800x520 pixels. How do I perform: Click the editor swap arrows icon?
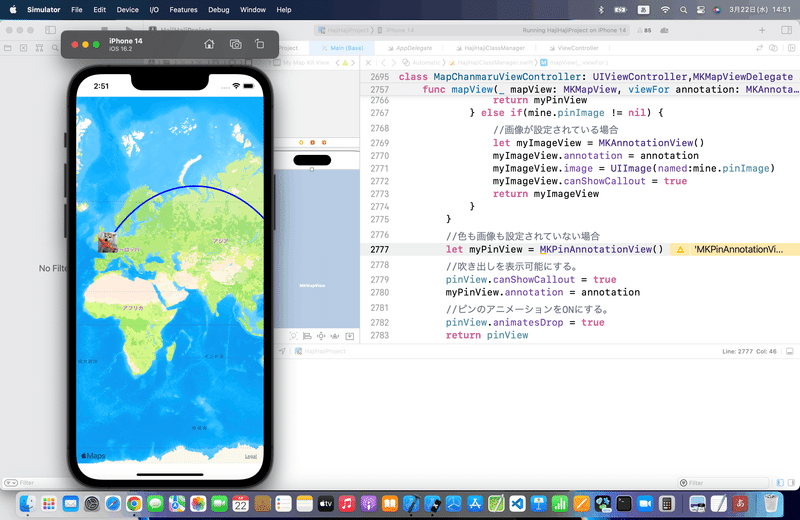pos(759,48)
